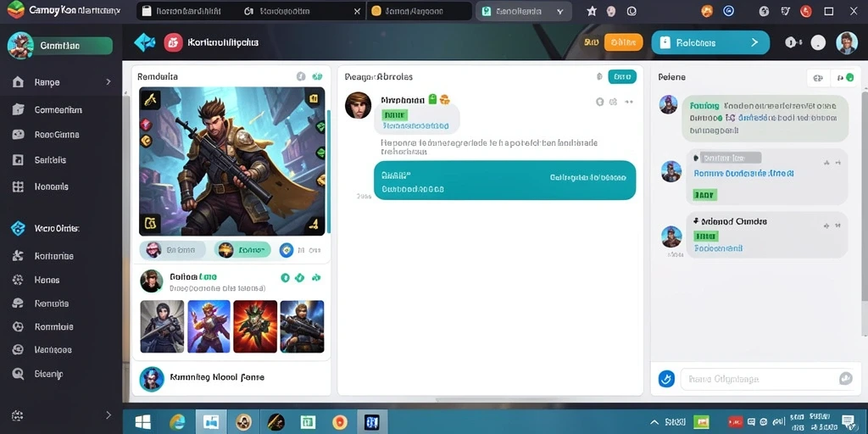Click the orange circular app on taskbar
The height and width of the screenshot is (434, 868).
(340, 422)
